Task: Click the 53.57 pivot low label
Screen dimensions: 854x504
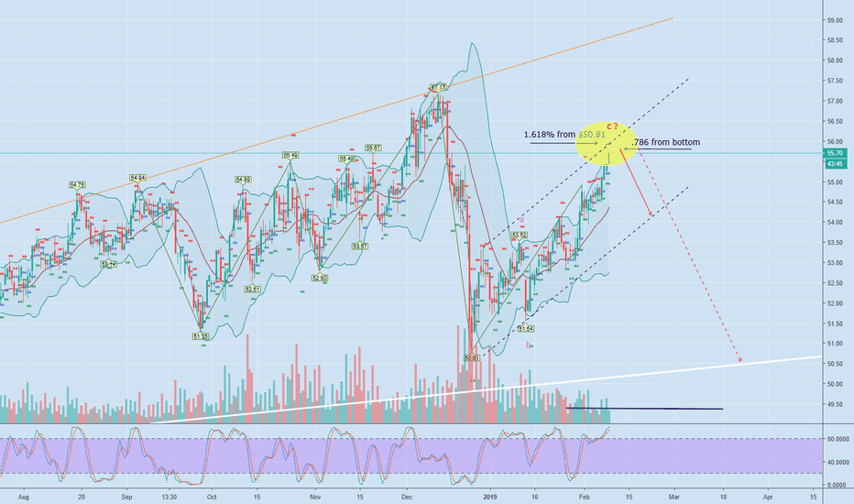Action: tap(359, 247)
